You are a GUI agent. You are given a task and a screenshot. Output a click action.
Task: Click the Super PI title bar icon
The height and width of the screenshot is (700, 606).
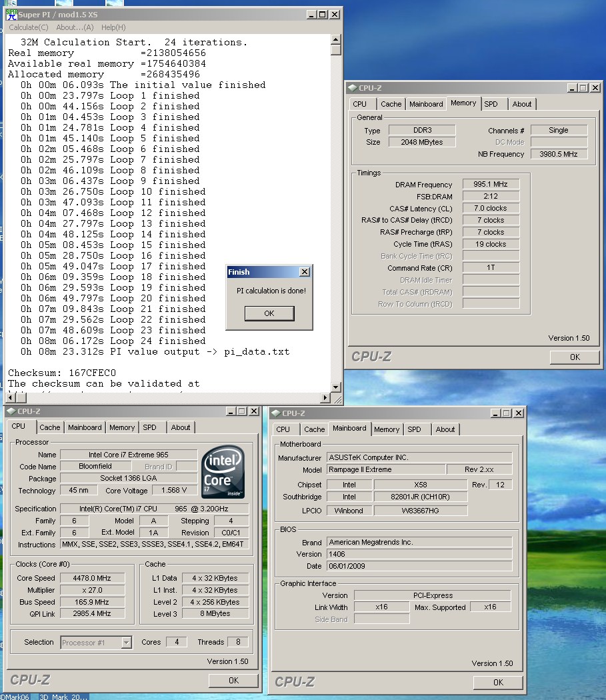click(11, 15)
